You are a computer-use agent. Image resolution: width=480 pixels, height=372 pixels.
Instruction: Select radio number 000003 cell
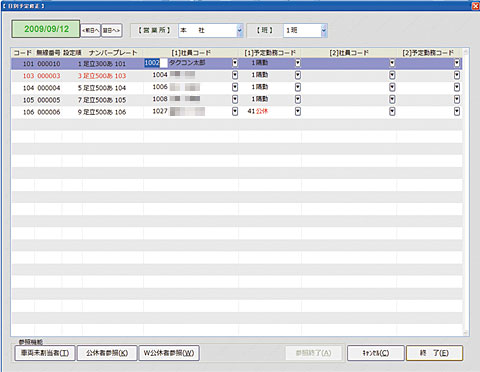[x=49, y=76]
